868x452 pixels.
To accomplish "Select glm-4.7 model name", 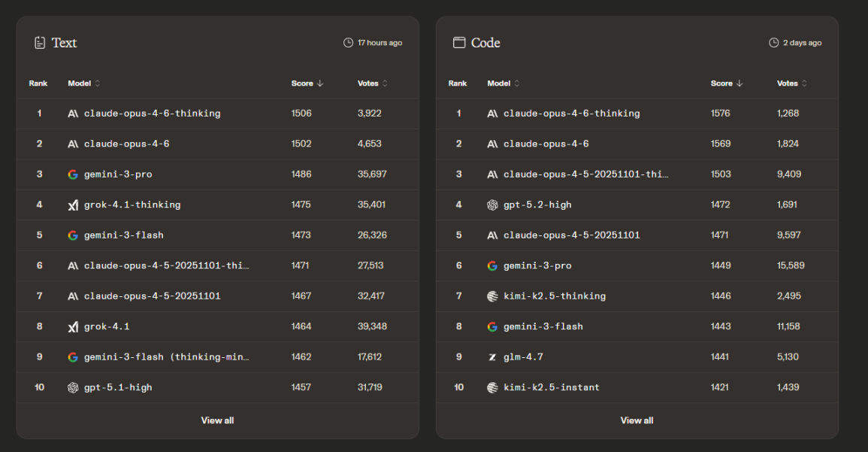I will [523, 357].
